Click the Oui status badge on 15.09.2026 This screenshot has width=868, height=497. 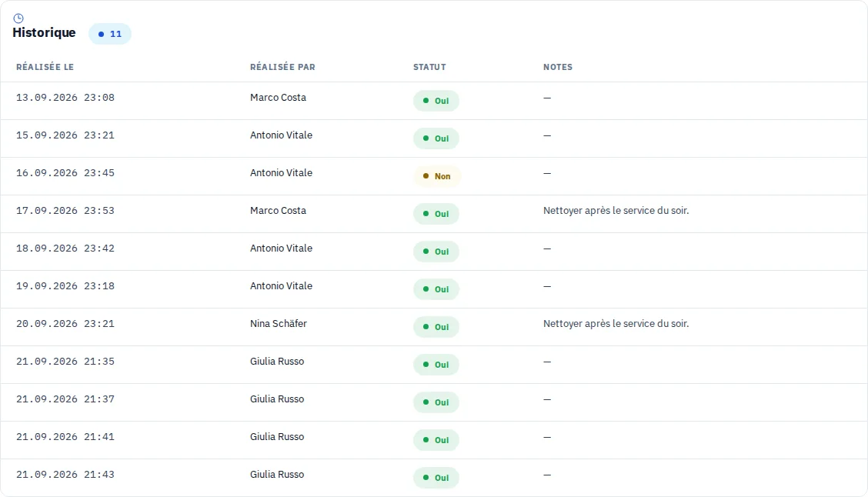coord(436,138)
